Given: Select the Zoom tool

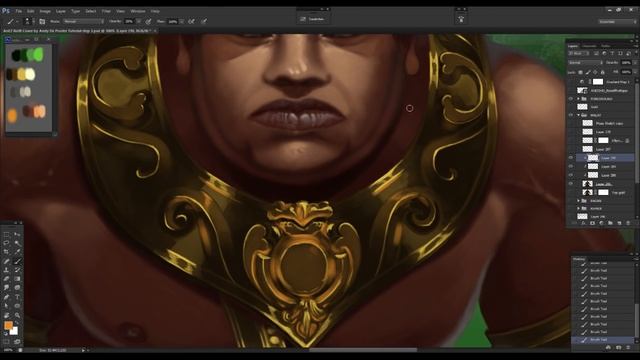Looking at the screenshot, I should (x=17, y=315).
